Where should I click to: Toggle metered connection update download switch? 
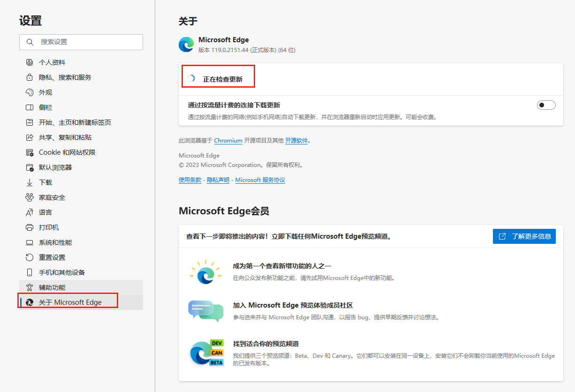coord(546,105)
